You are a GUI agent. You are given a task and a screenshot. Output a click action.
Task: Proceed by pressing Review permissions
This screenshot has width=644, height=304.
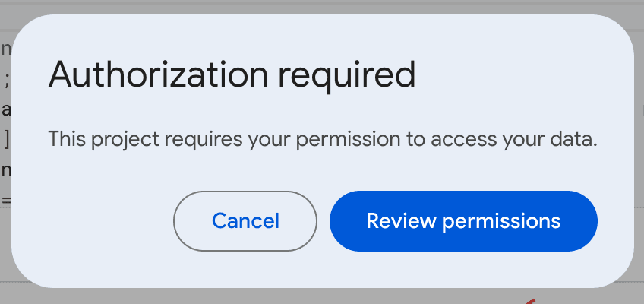click(x=463, y=221)
